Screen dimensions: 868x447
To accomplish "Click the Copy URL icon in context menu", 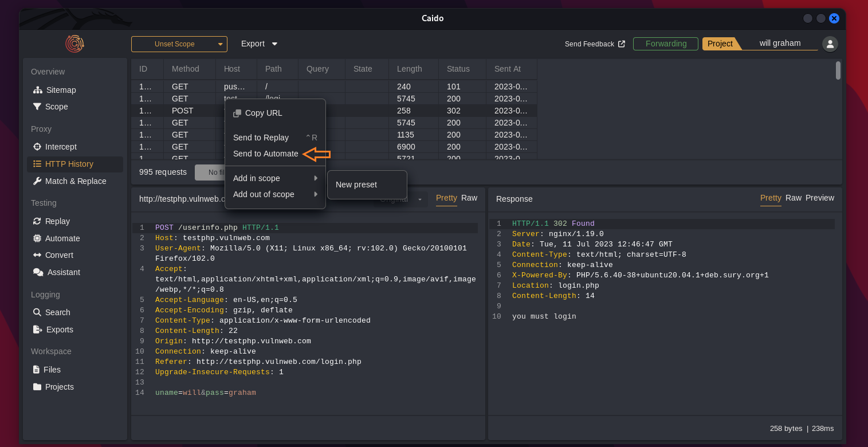I will click(x=237, y=113).
